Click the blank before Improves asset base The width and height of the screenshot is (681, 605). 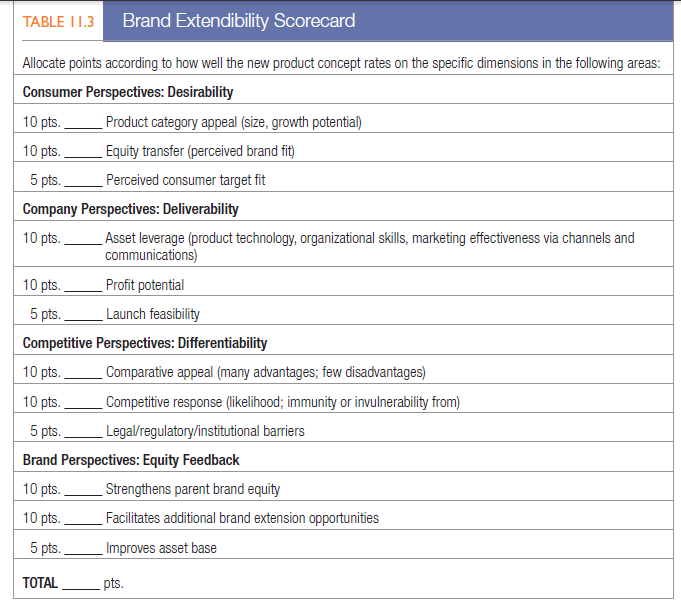click(83, 548)
